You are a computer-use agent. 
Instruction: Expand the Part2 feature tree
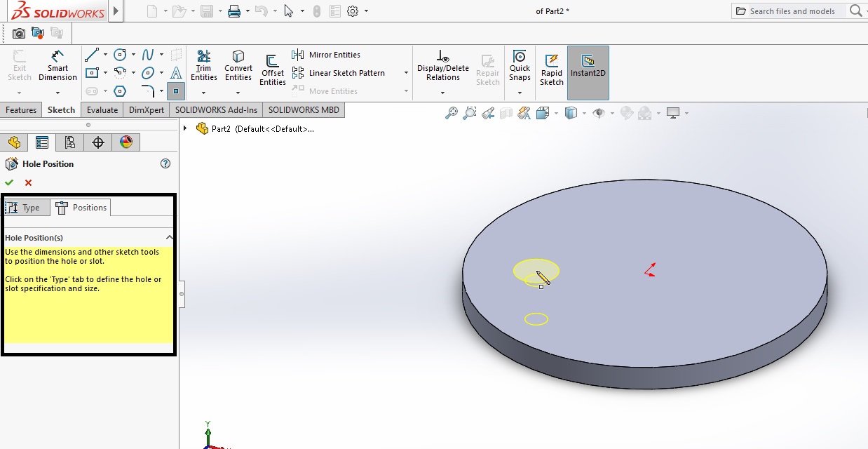coord(184,128)
